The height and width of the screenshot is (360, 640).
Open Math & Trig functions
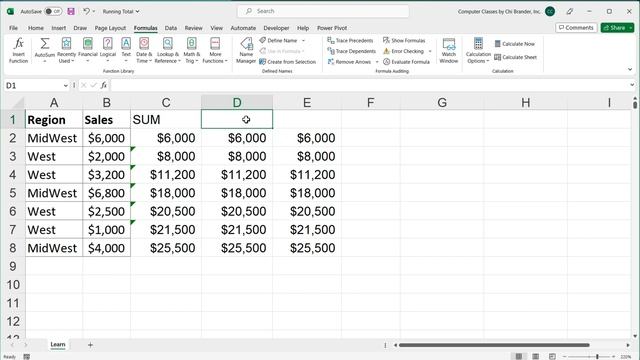coord(191,50)
